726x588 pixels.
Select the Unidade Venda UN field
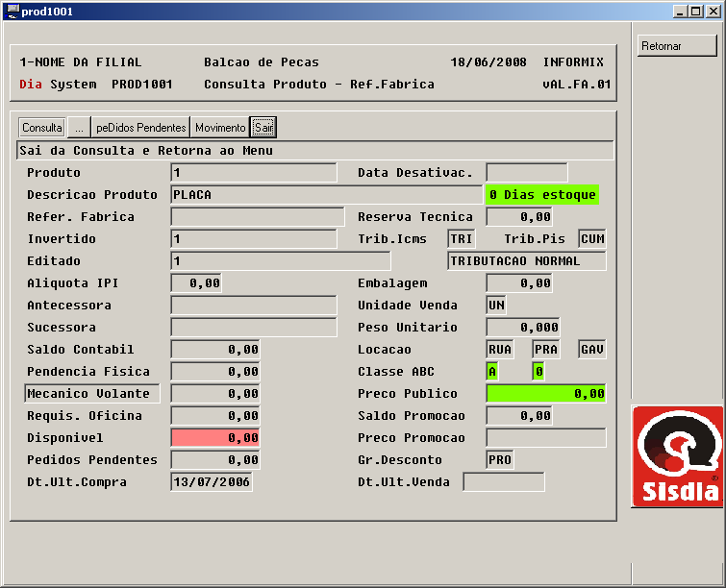tap(496, 306)
